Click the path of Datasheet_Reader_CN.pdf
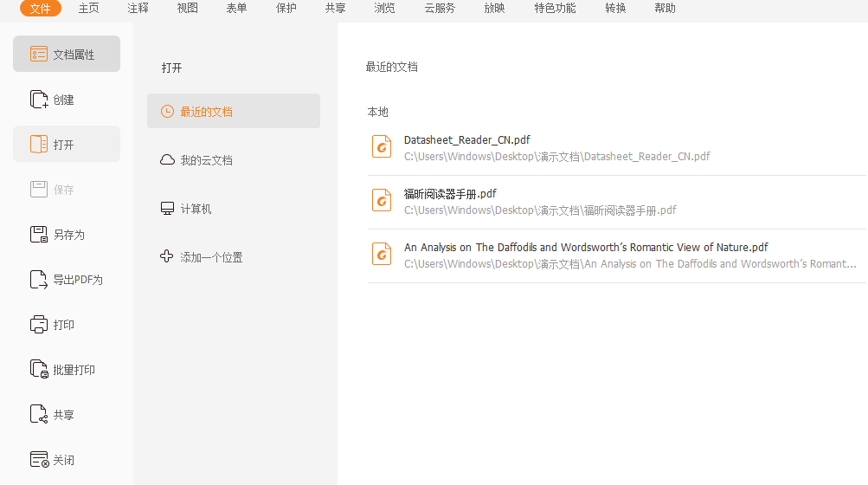868x485 pixels. pos(557,156)
